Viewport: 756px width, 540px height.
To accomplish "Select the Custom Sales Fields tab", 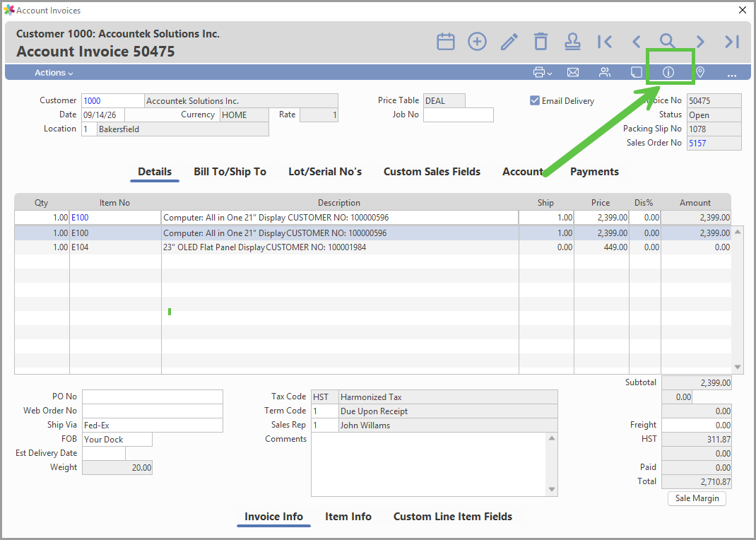I will (x=432, y=172).
